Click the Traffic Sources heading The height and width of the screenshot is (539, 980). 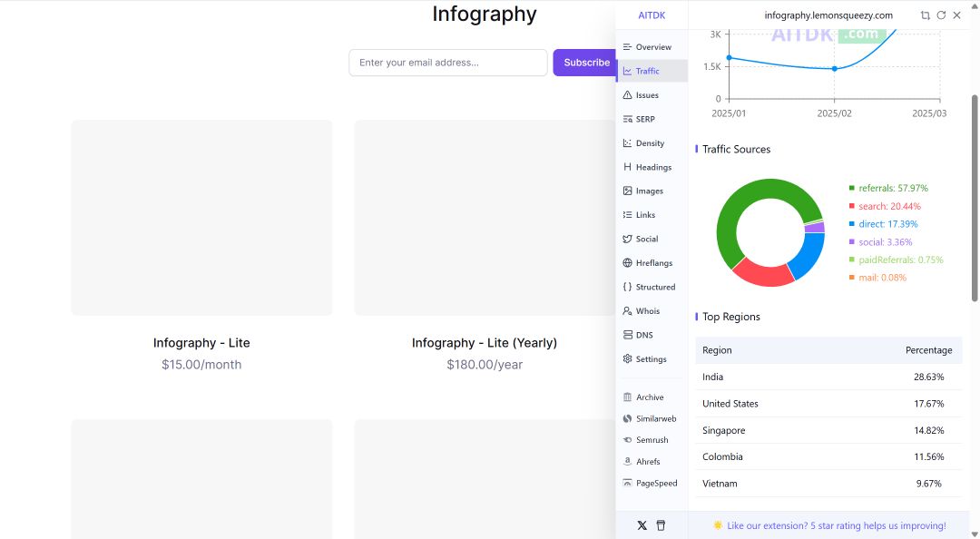tap(736, 150)
